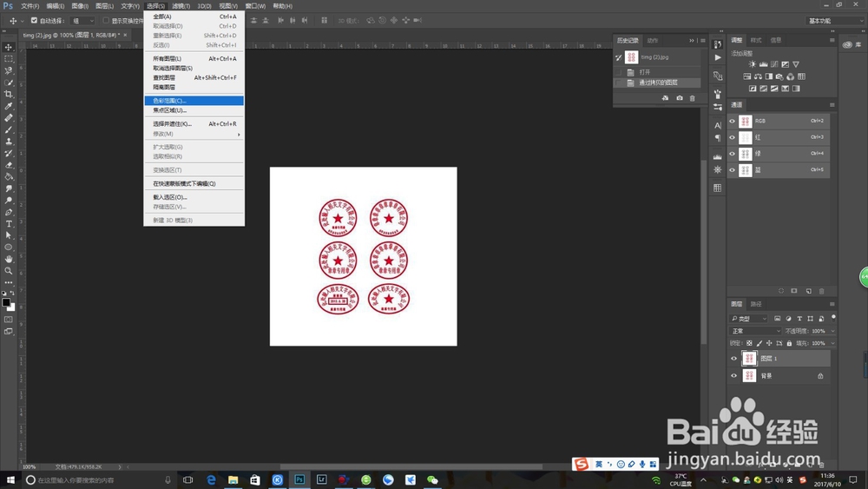Choose 选择并遮住(K)... menu entry

coord(194,124)
